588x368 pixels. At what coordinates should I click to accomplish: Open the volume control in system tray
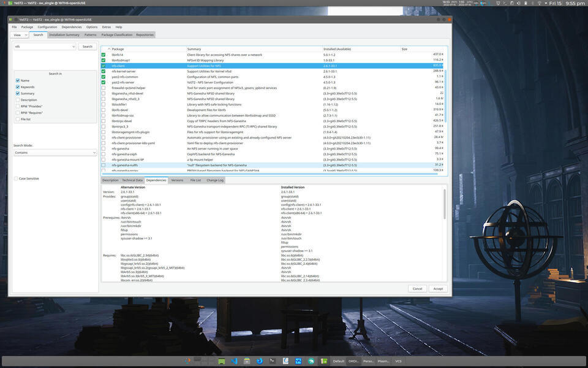click(518, 4)
